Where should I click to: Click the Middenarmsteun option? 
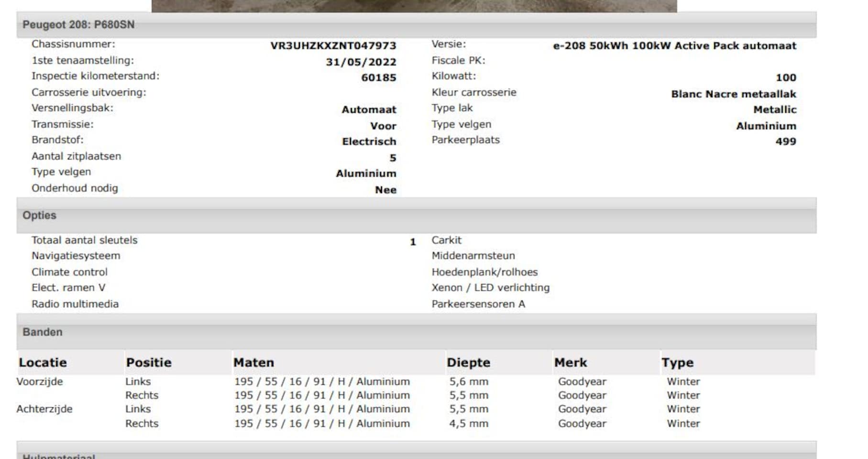tap(473, 256)
